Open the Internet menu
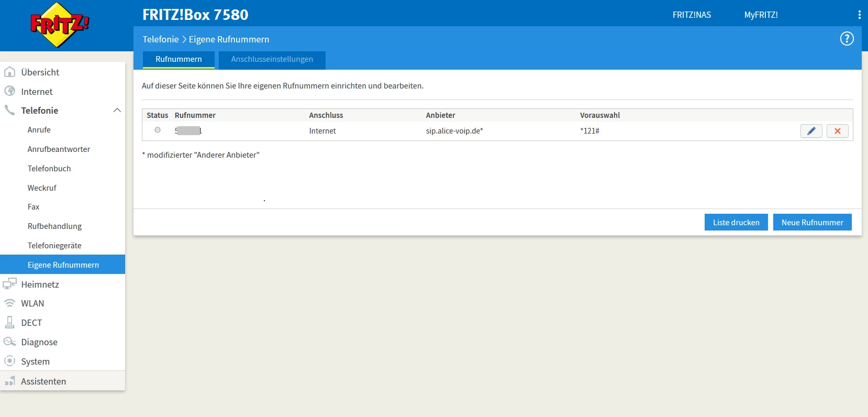Screen dimensions: 868x417 (37, 92)
